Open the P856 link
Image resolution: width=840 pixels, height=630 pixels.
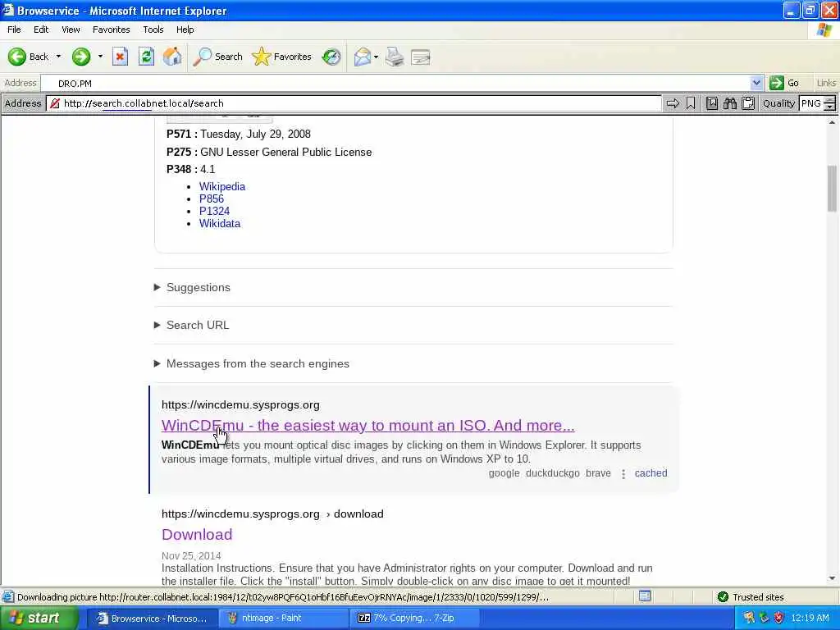[x=212, y=199]
